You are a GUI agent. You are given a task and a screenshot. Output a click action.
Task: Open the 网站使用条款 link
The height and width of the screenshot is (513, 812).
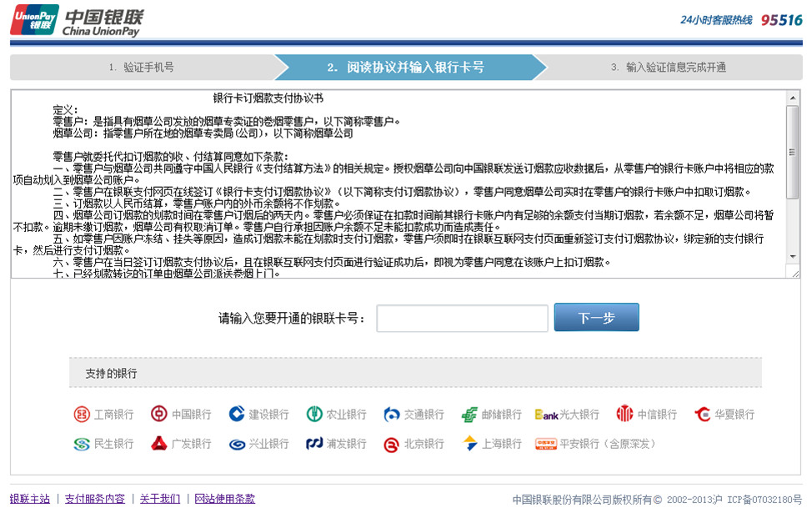coord(225,499)
